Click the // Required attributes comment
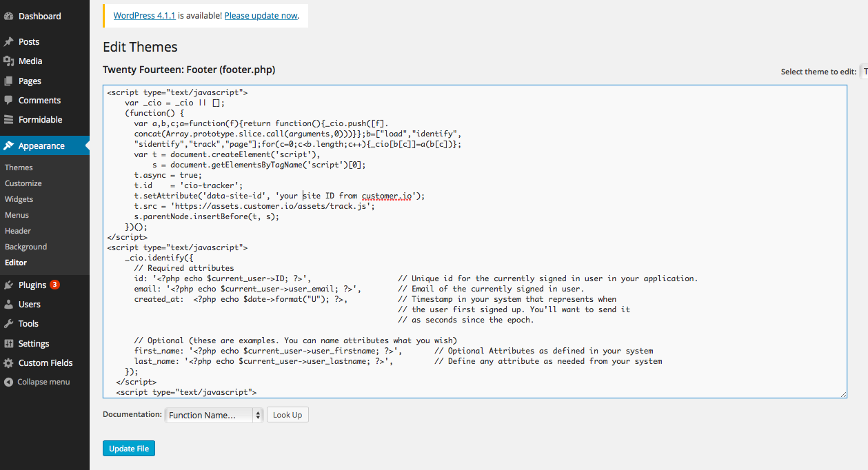 point(184,268)
